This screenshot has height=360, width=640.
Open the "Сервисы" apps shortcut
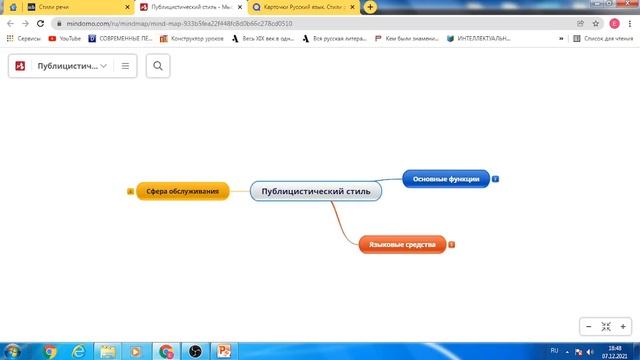[x=23, y=38]
